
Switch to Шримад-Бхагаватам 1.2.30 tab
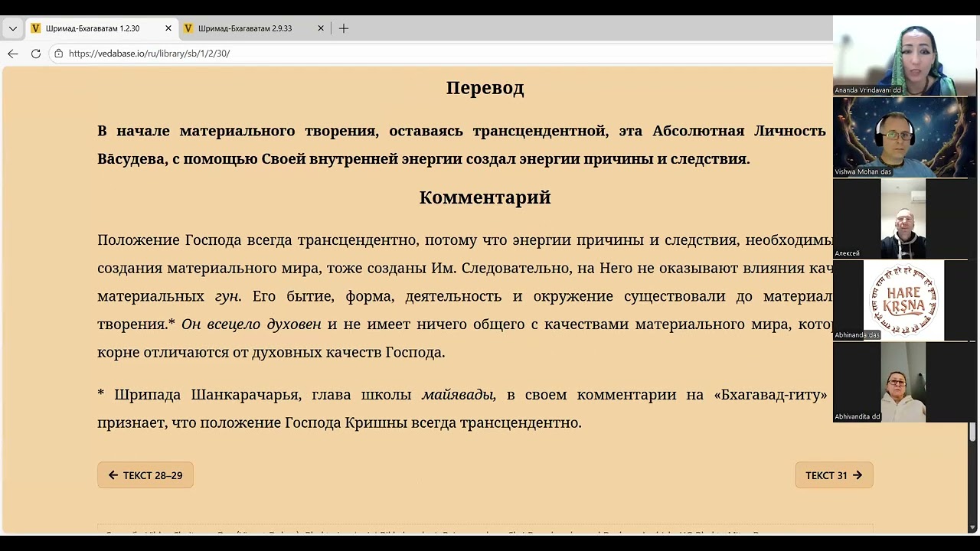coord(101,28)
